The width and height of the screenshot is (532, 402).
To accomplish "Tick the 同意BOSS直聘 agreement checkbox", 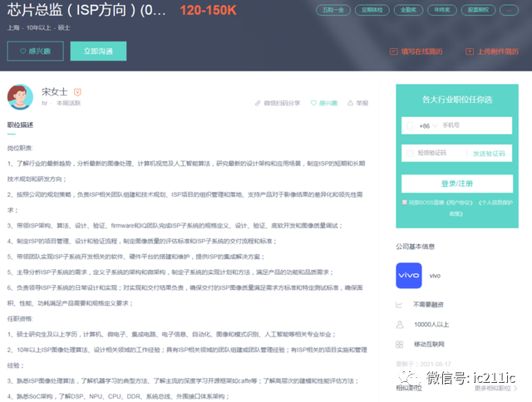I will click(405, 203).
